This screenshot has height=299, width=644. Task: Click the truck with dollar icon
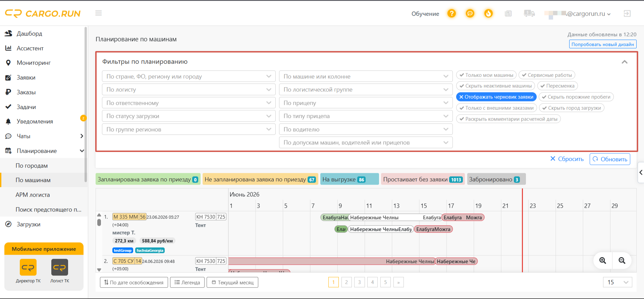pos(529,13)
